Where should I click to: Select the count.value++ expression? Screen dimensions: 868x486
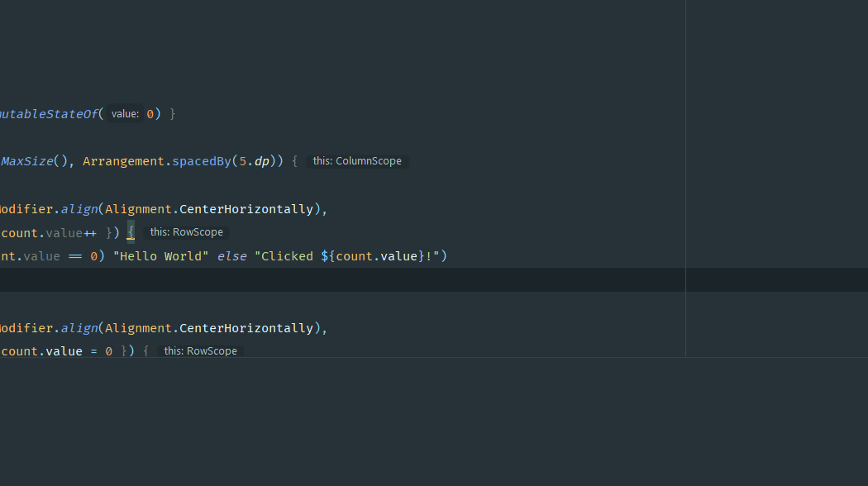click(x=50, y=232)
